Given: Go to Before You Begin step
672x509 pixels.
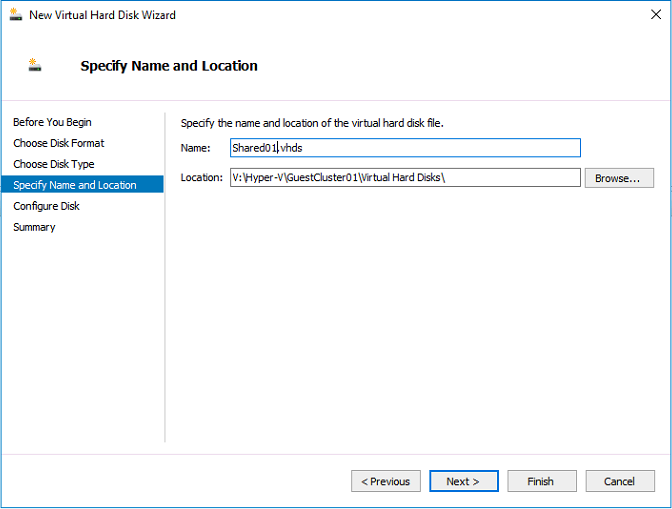Looking at the screenshot, I should click(52, 122).
